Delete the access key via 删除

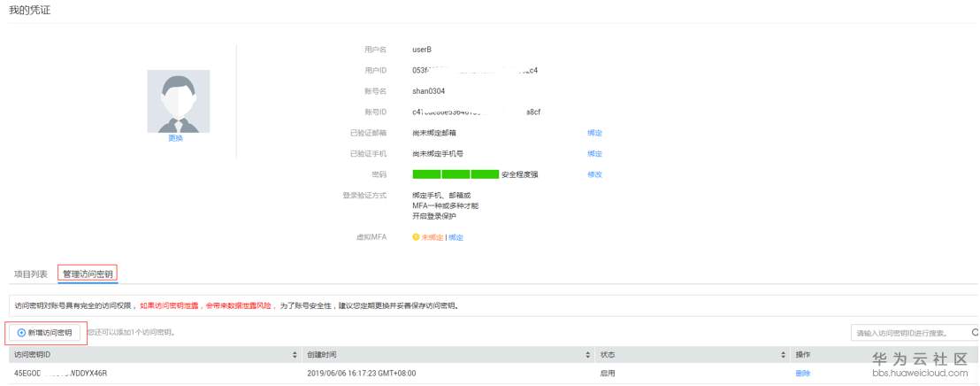[802, 374]
